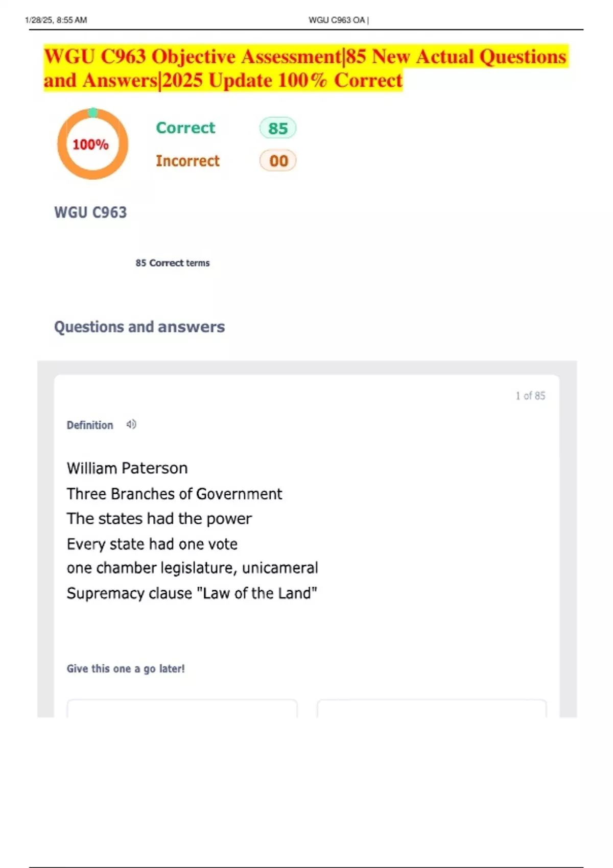Click the speaker audio icon beside Definition
Image resolution: width=613 pixels, height=868 pixels.
[131, 424]
